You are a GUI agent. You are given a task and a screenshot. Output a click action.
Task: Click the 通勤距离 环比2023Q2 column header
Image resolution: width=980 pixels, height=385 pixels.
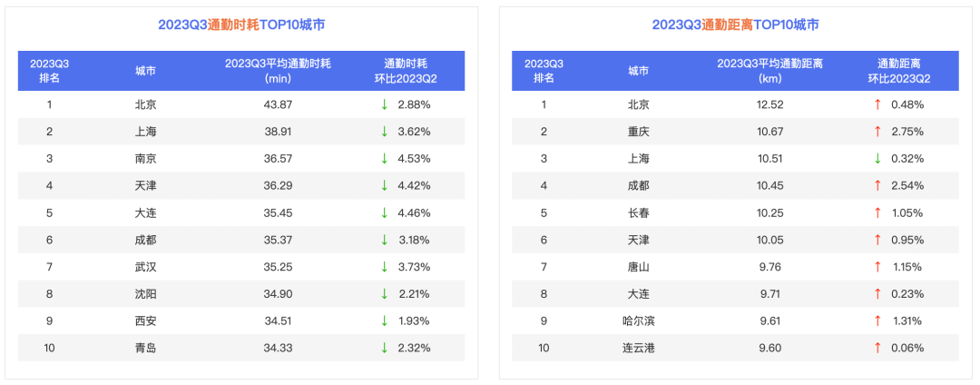[899, 71]
